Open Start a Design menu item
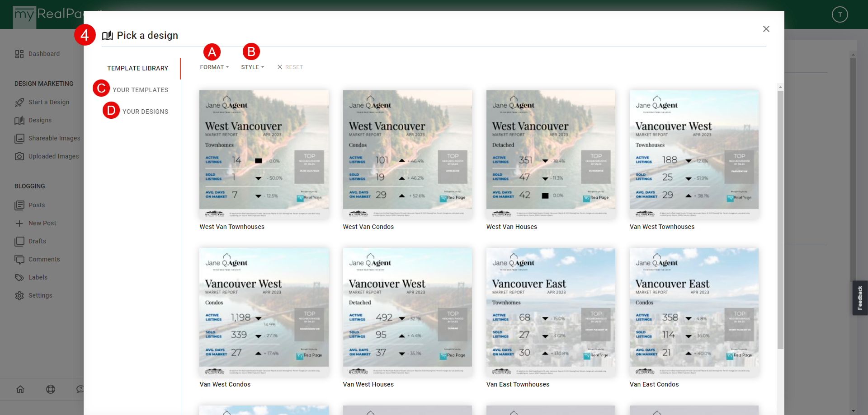The width and height of the screenshot is (868, 415). coord(49,102)
